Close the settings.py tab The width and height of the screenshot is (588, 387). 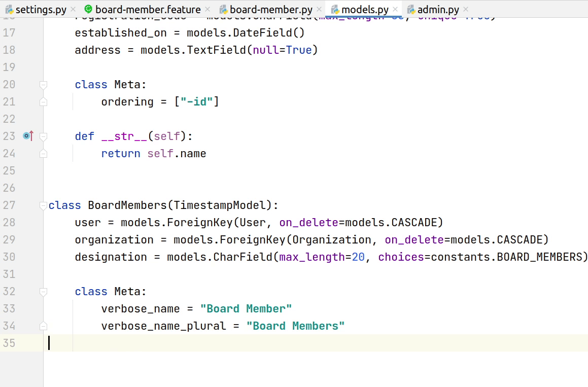point(73,9)
